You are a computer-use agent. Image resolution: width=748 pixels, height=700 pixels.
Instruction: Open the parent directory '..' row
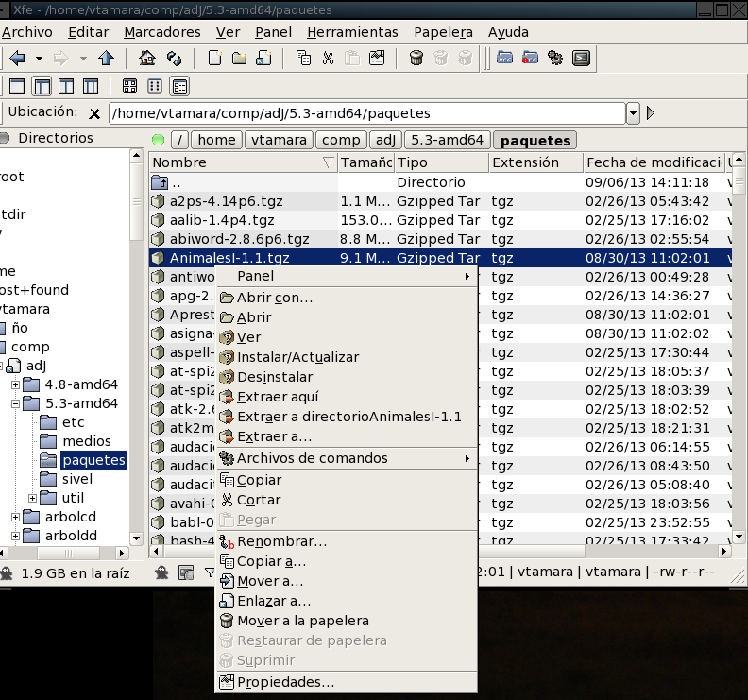pyautogui.click(x=440, y=182)
